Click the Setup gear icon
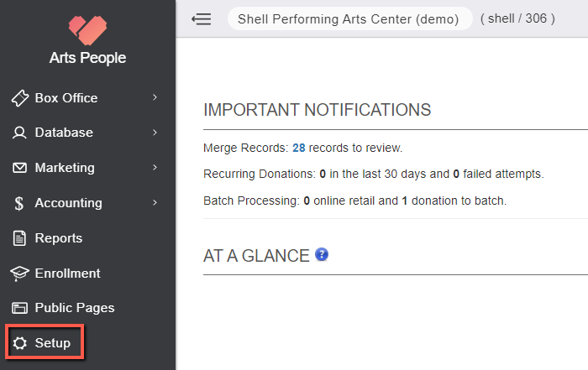 [20, 343]
